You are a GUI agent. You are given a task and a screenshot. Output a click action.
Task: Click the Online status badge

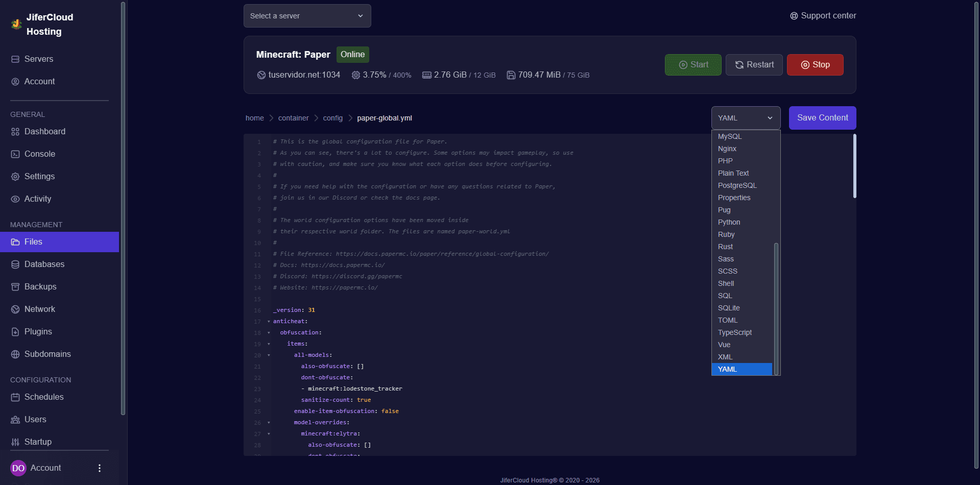click(x=353, y=55)
